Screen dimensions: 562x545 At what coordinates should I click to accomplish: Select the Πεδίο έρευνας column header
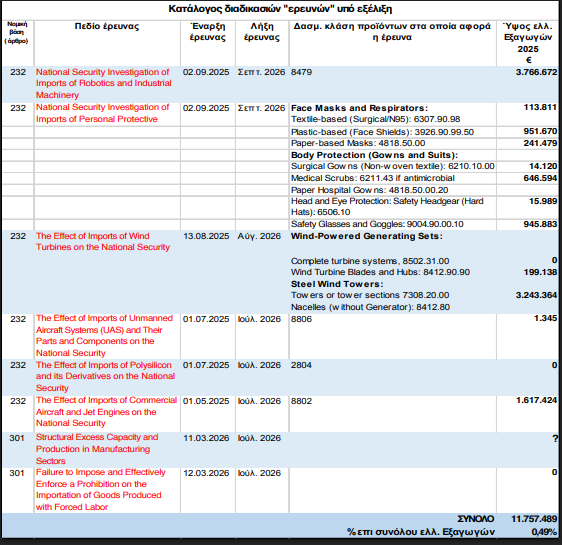107,27
